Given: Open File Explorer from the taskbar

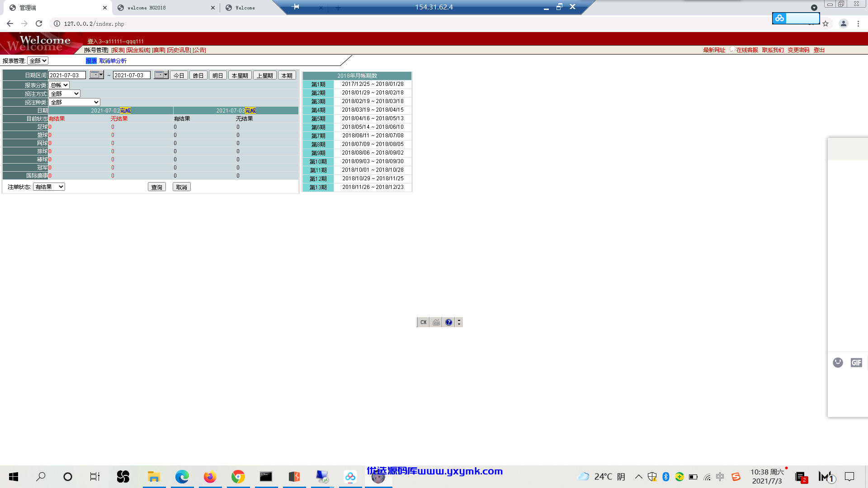Looking at the screenshot, I should pos(154,477).
